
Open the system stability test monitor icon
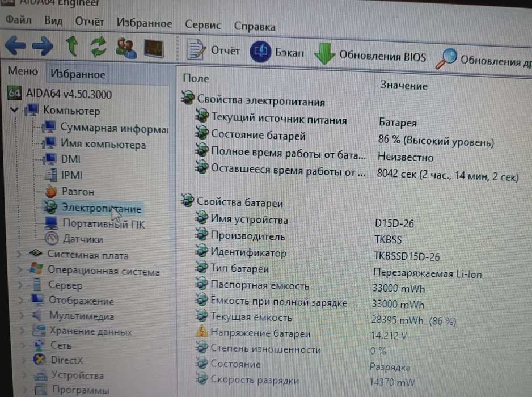coord(154,49)
